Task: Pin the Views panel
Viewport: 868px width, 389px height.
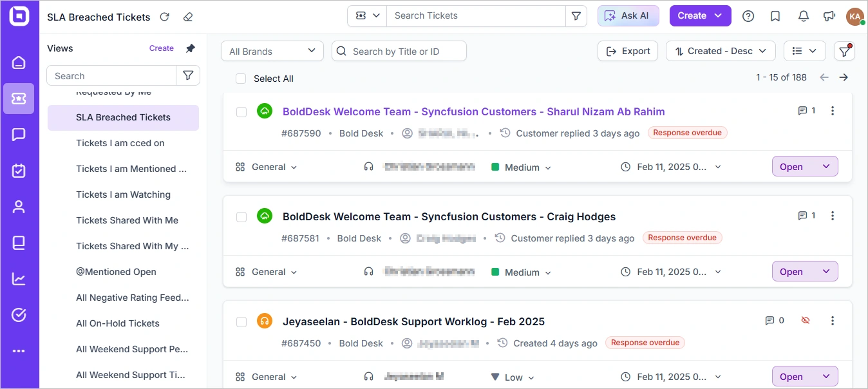Action: point(190,48)
